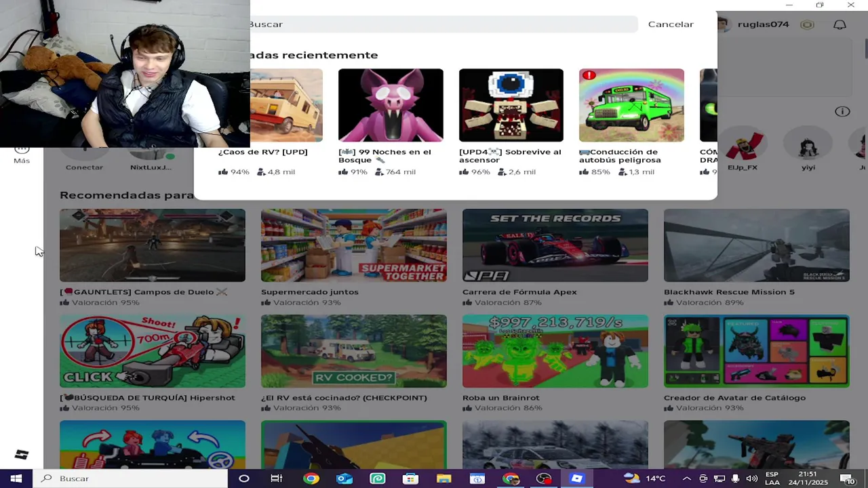Click the Windows taskbar Buscar search box
The width and height of the screenshot is (868, 488).
[130, 479]
